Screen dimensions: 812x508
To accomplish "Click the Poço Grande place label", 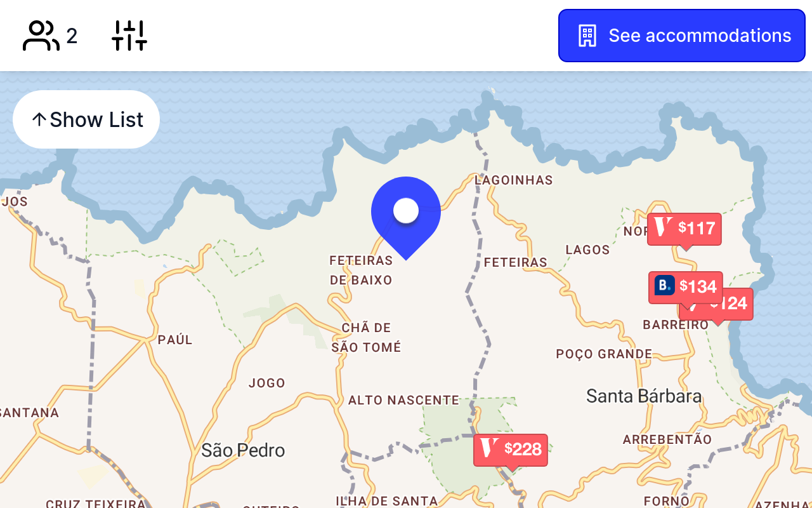I will [x=604, y=354].
